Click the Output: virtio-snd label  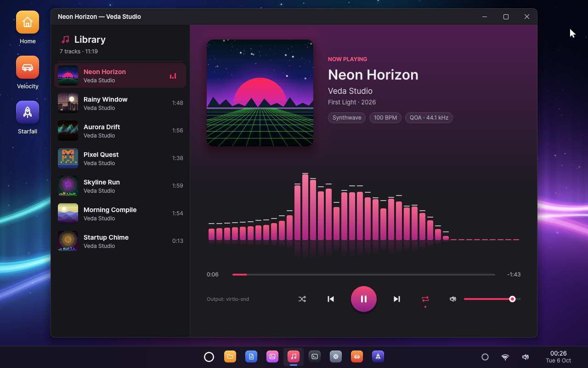coord(228,299)
